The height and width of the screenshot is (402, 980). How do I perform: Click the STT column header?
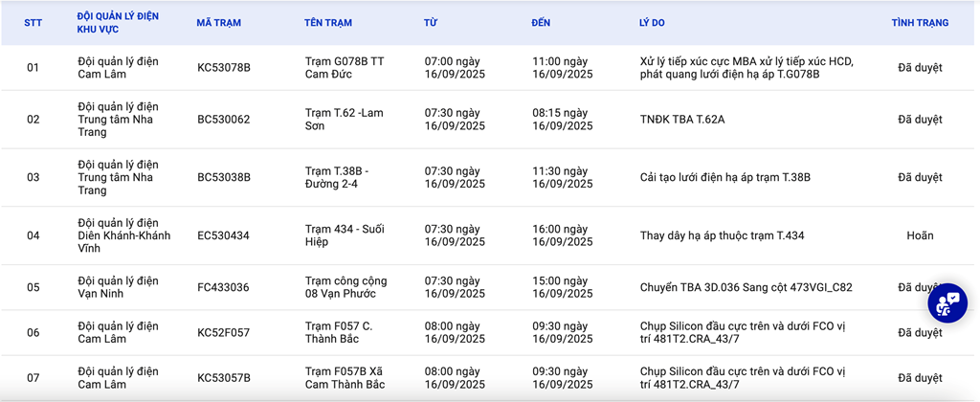pos(33,23)
